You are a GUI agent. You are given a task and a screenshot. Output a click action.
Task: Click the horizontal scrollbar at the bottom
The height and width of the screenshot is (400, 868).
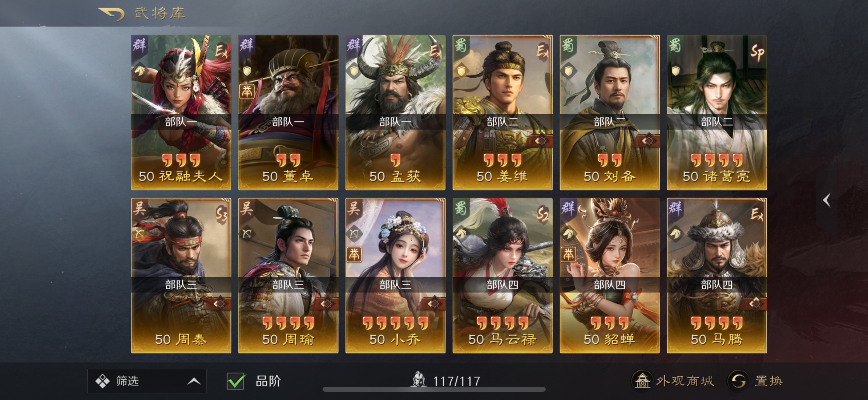point(434,389)
